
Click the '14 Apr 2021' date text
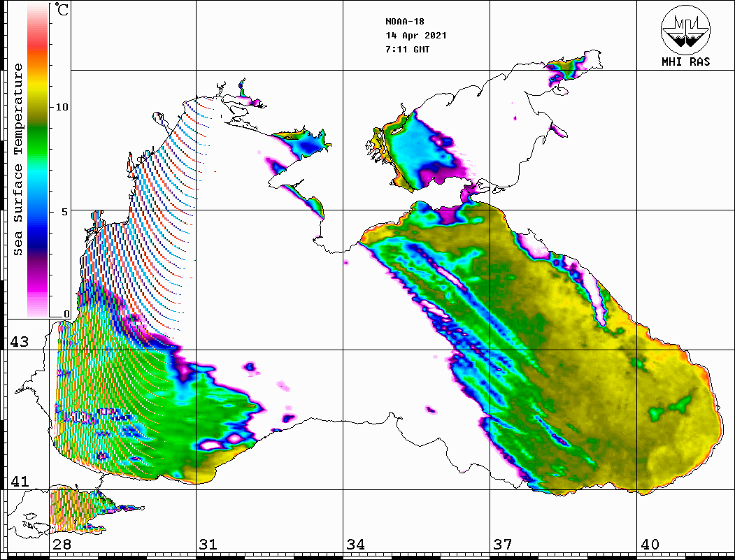click(416, 36)
